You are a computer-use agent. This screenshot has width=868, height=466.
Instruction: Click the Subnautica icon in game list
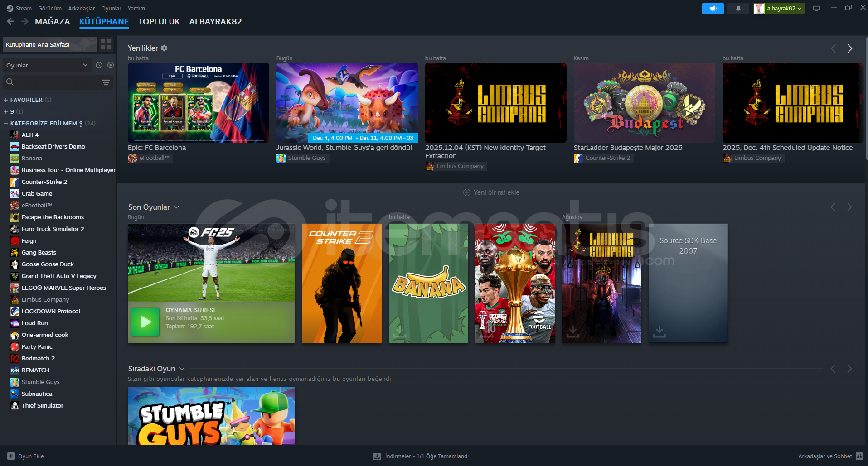(15, 394)
